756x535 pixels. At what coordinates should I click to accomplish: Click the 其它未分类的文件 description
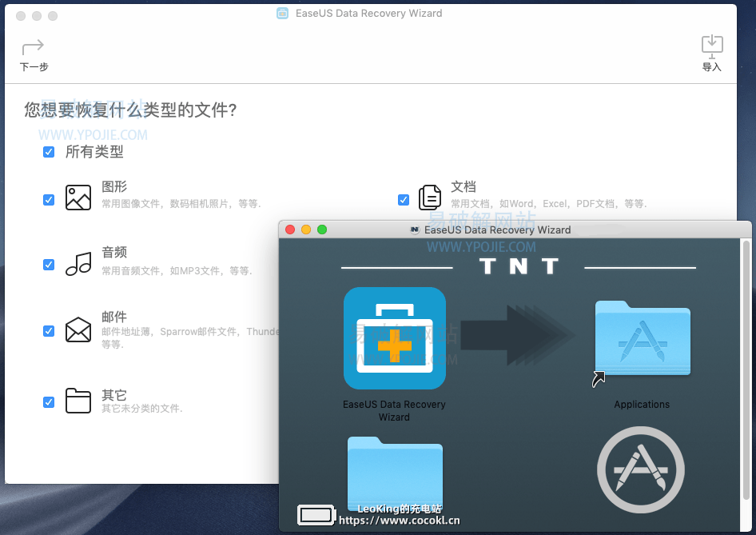tap(142, 409)
